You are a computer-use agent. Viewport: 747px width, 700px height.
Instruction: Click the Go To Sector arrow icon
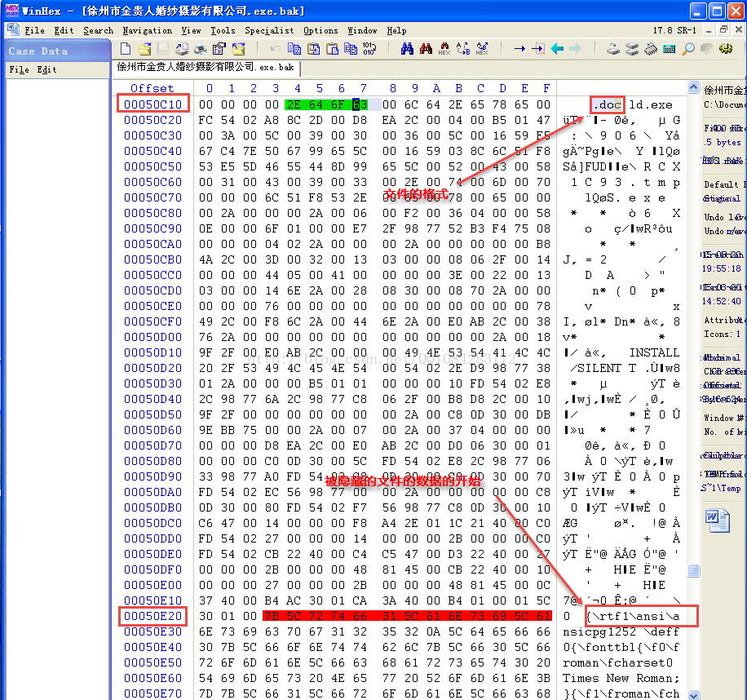538,49
